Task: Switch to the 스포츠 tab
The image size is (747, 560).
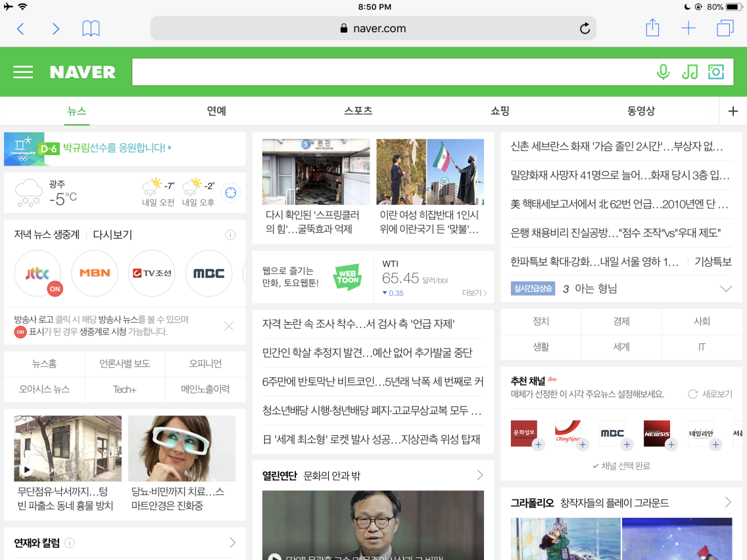Action: pyautogui.click(x=358, y=111)
